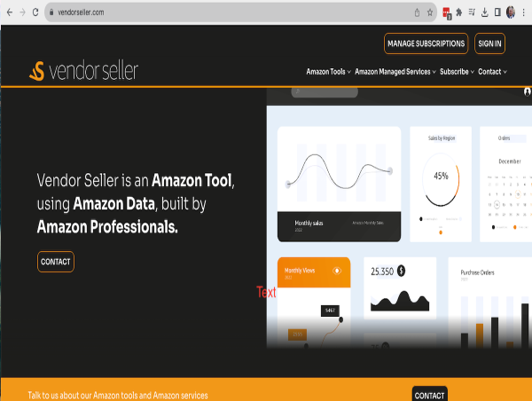Expand the Subscribe menu
The width and height of the screenshot is (532, 401).
(x=457, y=72)
